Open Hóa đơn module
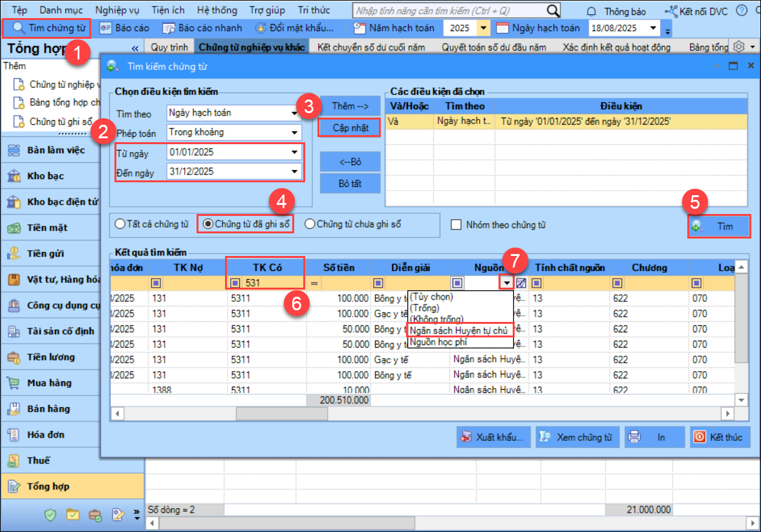761x532 pixels. point(50,434)
